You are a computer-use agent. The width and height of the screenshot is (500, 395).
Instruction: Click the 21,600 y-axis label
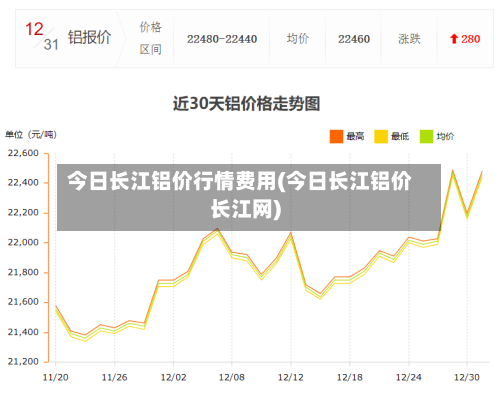tap(23, 302)
